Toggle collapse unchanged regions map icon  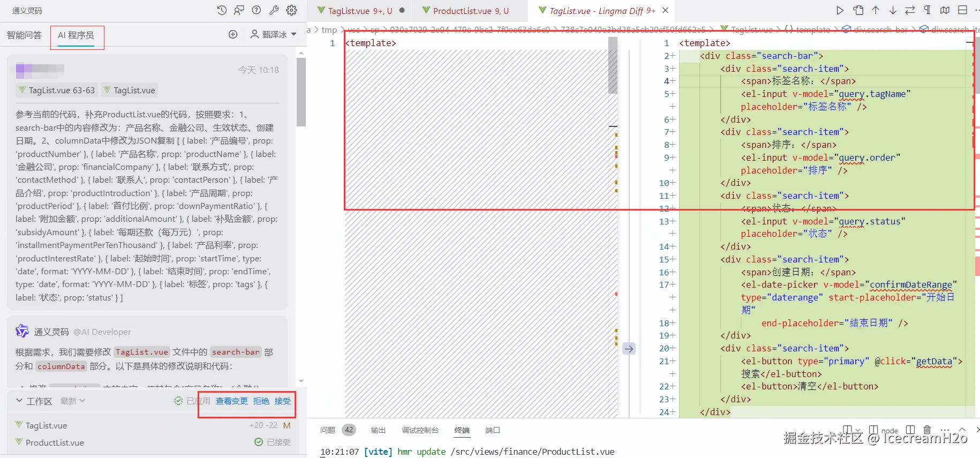(945, 10)
